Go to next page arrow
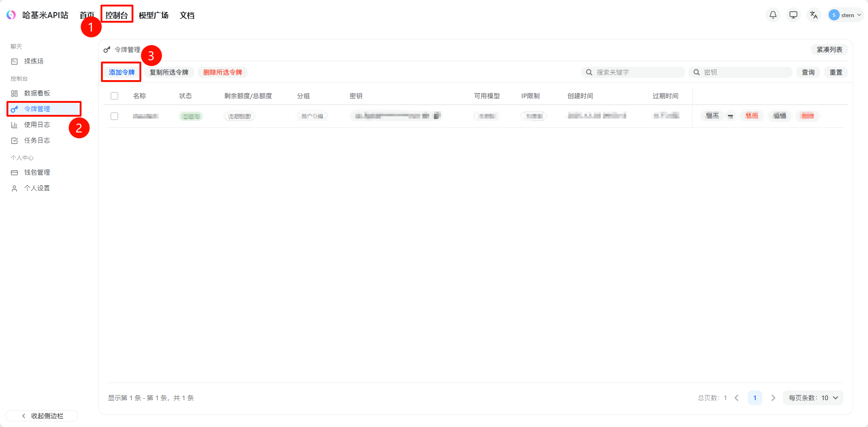 tap(773, 398)
